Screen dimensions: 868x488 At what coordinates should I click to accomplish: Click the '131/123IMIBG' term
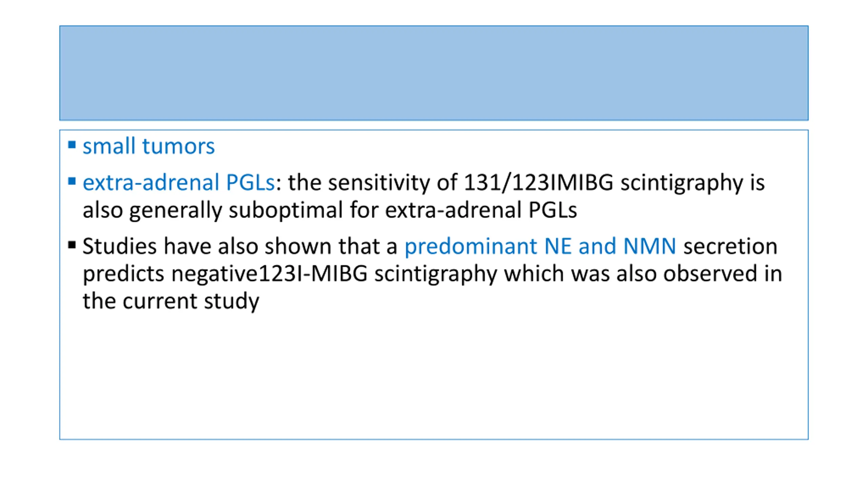coord(538,183)
